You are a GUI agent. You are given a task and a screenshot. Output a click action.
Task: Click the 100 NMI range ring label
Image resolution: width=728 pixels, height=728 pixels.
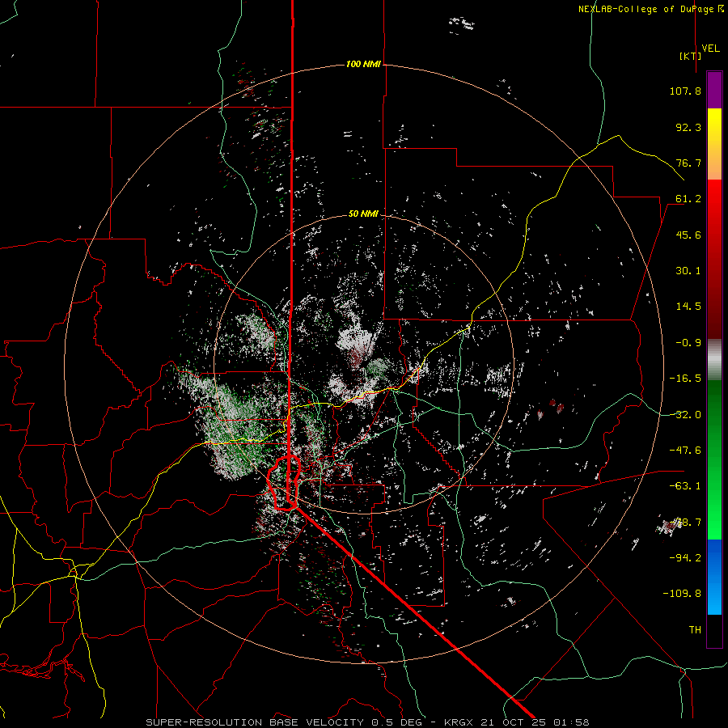tap(363, 64)
